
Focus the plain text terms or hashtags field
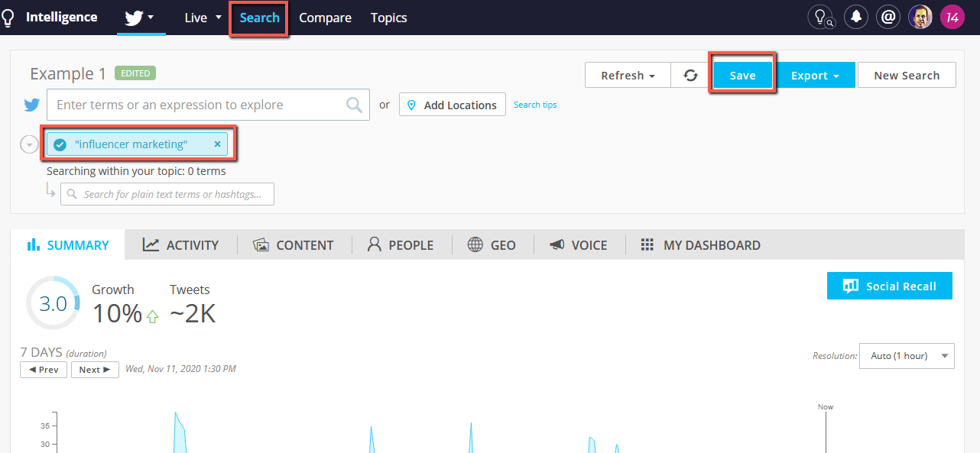tap(167, 194)
